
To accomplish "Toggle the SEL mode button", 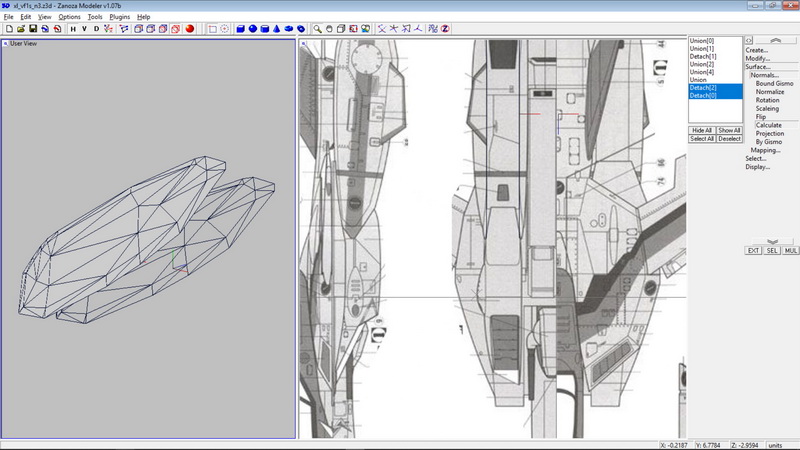I will (771, 250).
